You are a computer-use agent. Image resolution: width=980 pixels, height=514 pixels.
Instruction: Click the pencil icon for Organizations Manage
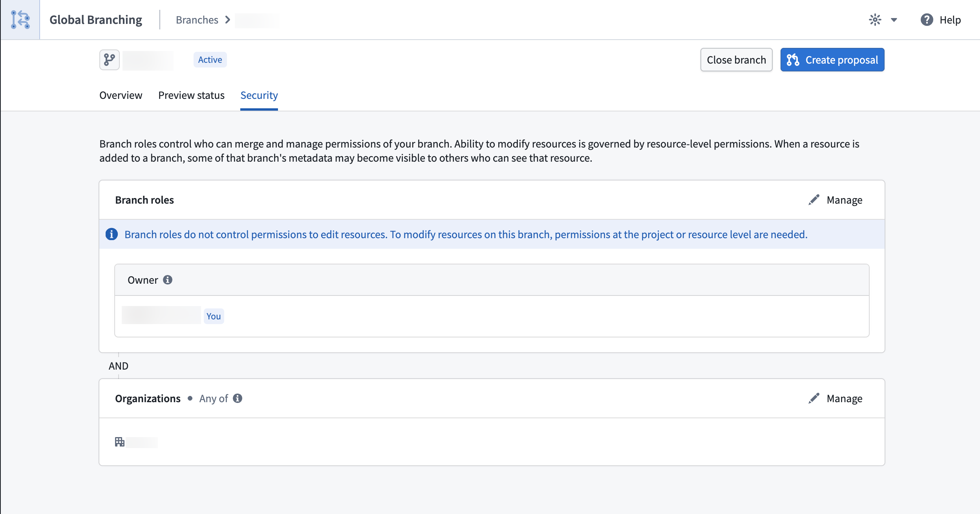[813, 398]
